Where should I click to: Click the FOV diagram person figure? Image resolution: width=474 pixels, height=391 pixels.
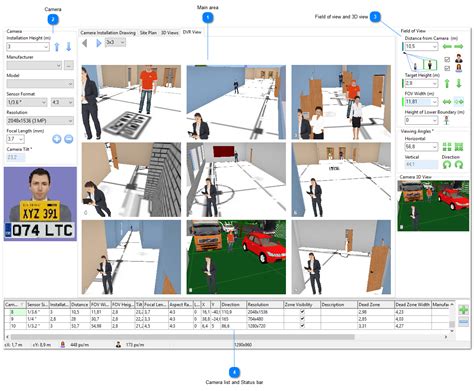pos(430,64)
